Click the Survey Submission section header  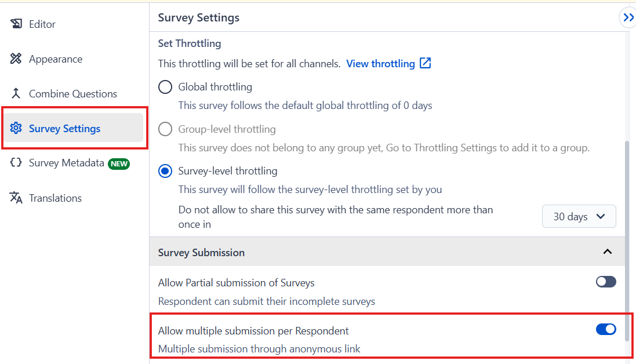click(201, 252)
